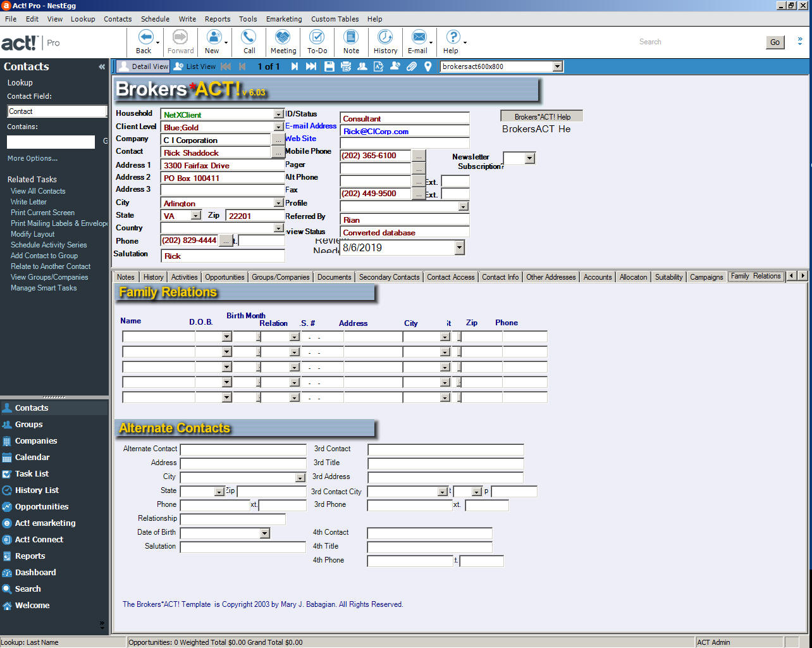
Task: Switch to the Secondary Contacts tab
Action: tap(389, 277)
